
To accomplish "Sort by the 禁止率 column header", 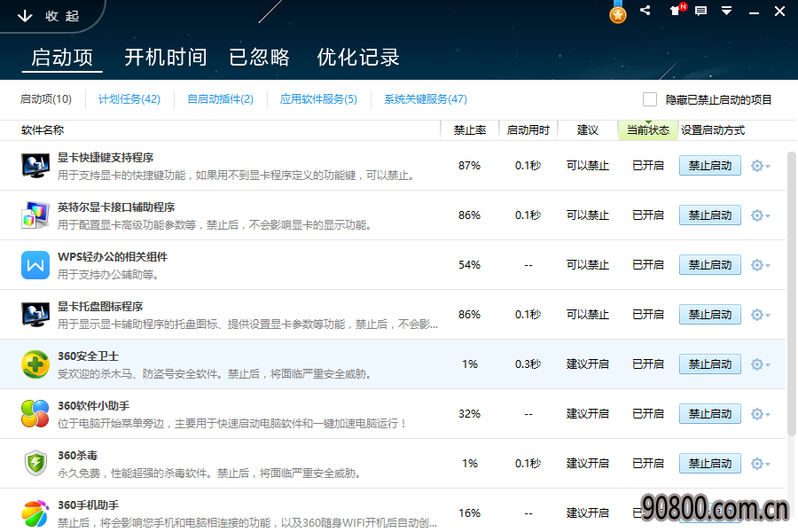I will (x=470, y=130).
